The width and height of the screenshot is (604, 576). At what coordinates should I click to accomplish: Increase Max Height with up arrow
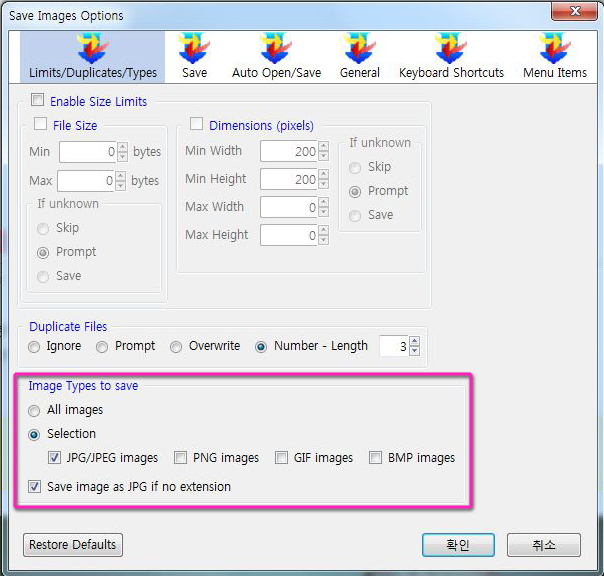(324, 230)
